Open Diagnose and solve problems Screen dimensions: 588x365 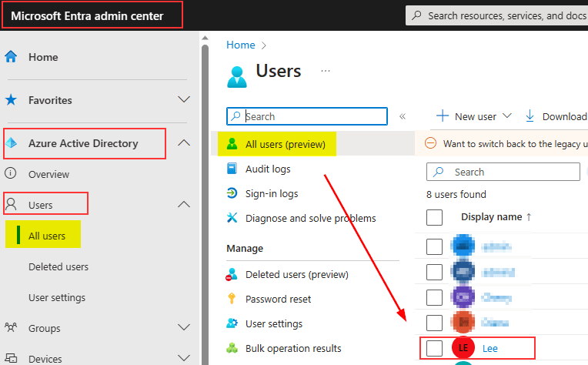tap(310, 218)
